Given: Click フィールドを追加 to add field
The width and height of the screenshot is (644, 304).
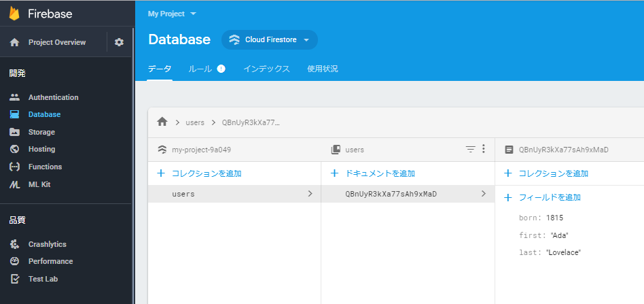Looking at the screenshot, I should [542, 197].
